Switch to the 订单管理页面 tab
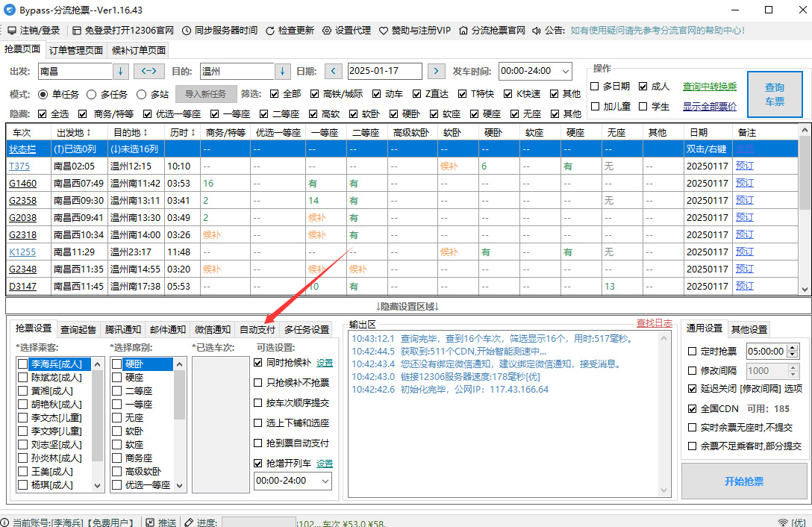812x527 pixels. click(76, 51)
